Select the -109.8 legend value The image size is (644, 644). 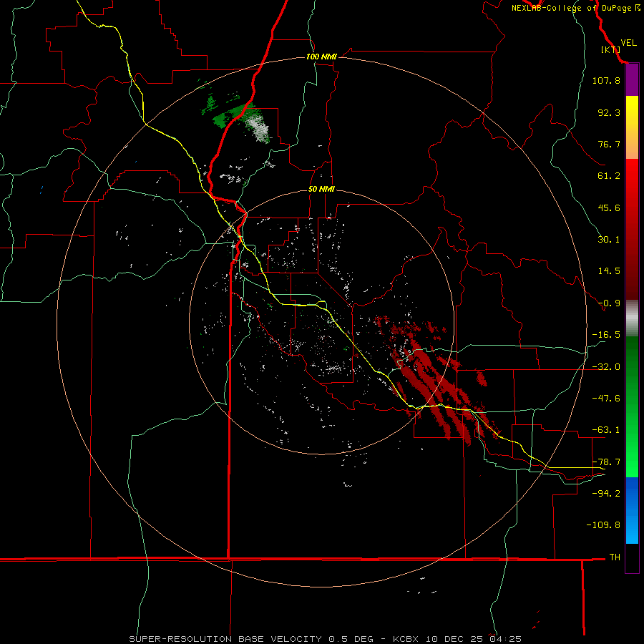[603, 525]
